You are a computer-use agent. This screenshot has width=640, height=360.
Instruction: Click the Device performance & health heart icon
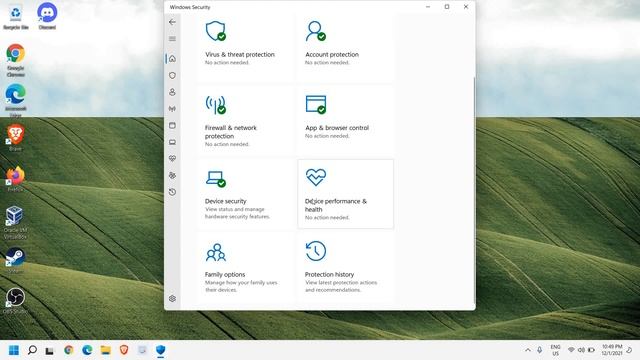click(x=316, y=177)
